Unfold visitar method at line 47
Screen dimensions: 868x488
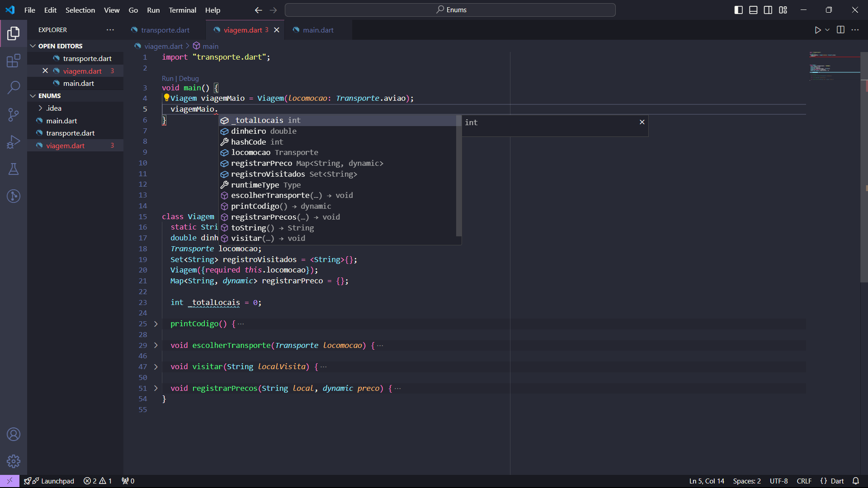pyautogui.click(x=156, y=367)
